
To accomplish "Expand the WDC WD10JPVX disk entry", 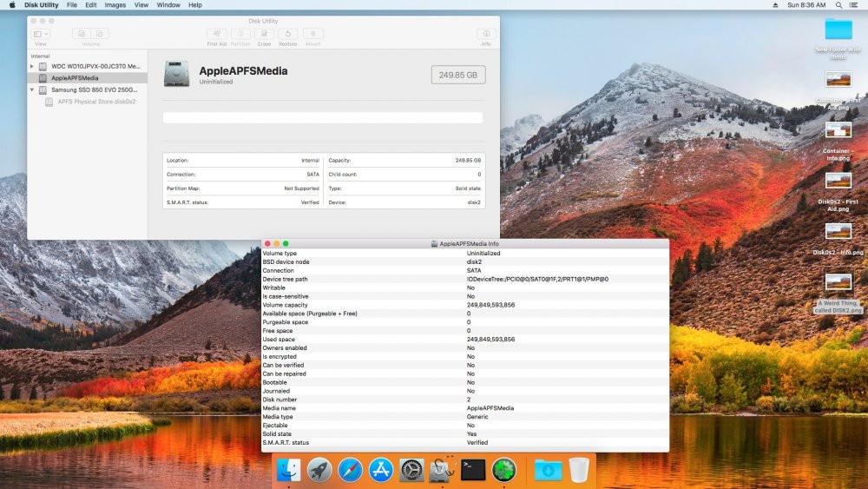I will (x=32, y=67).
